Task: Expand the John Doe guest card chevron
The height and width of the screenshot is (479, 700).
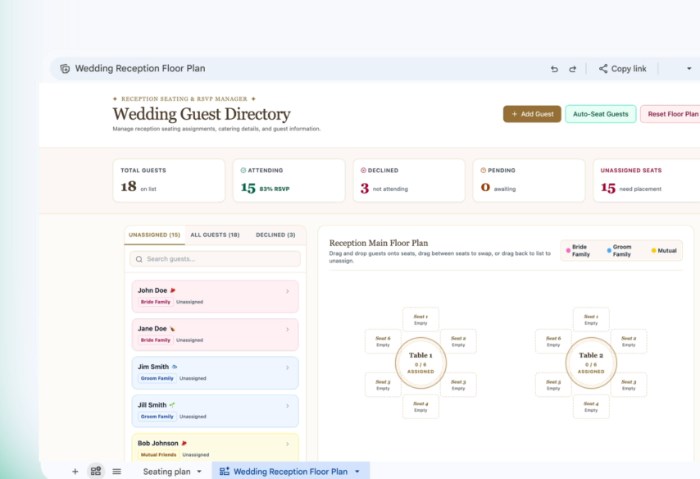Action: click(x=288, y=291)
